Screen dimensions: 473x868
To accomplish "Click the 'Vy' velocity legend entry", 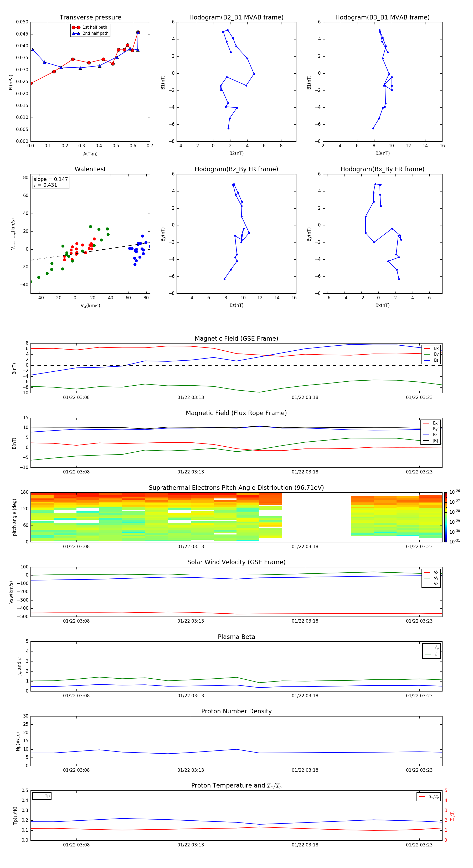I will click(431, 578).
